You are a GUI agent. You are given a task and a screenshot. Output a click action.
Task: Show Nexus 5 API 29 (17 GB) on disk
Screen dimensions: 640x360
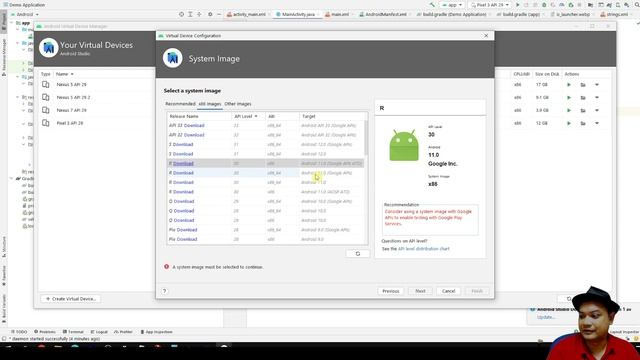583,85
